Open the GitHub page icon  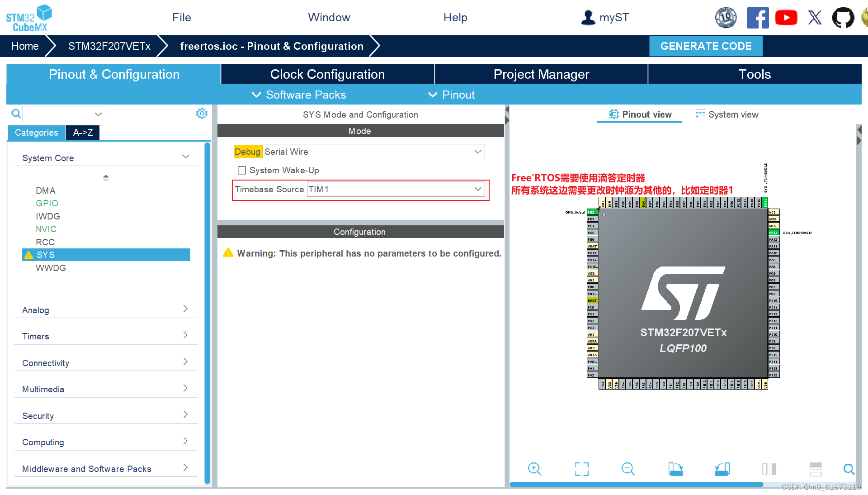click(843, 18)
